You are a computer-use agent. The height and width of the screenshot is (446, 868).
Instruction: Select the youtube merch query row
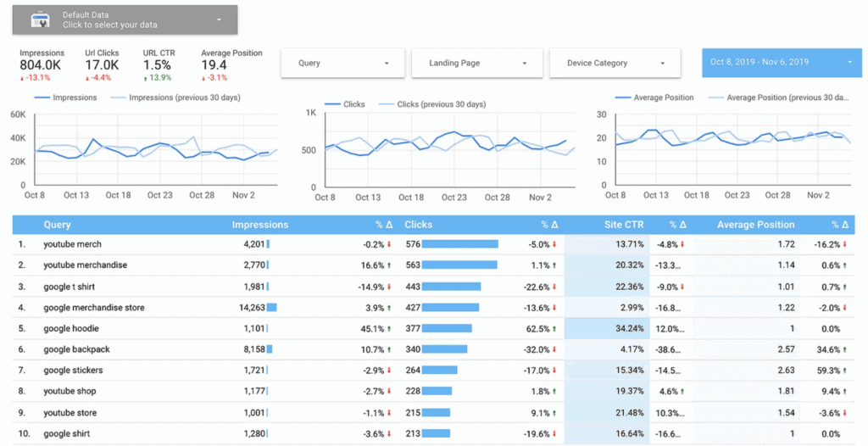pyautogui.click(x=433, y=244)
